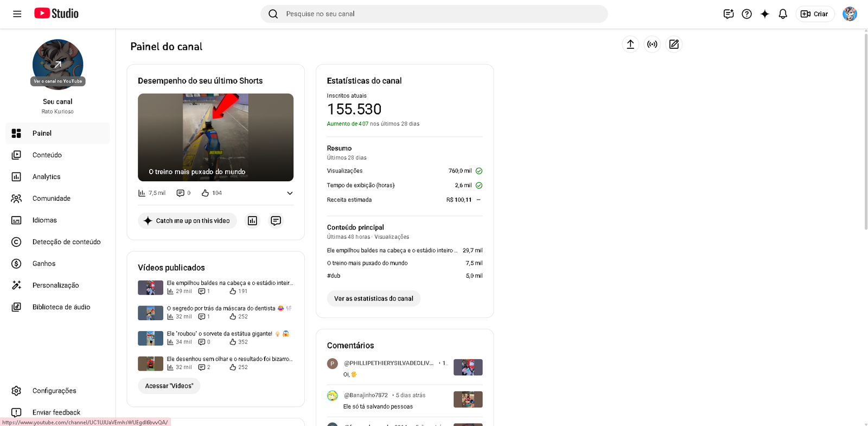The width and height of the screenshot is (868, 426).
Task: Click the page vertical scrollbar
Action: click(865, 130)
